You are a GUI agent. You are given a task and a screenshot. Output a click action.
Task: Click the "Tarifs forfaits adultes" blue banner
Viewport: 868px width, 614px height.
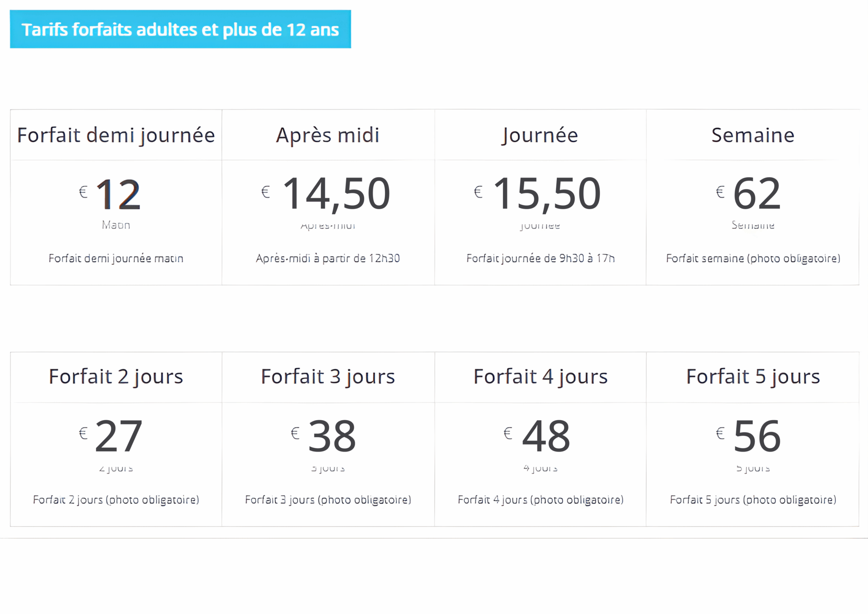click(x=180, y=29)
